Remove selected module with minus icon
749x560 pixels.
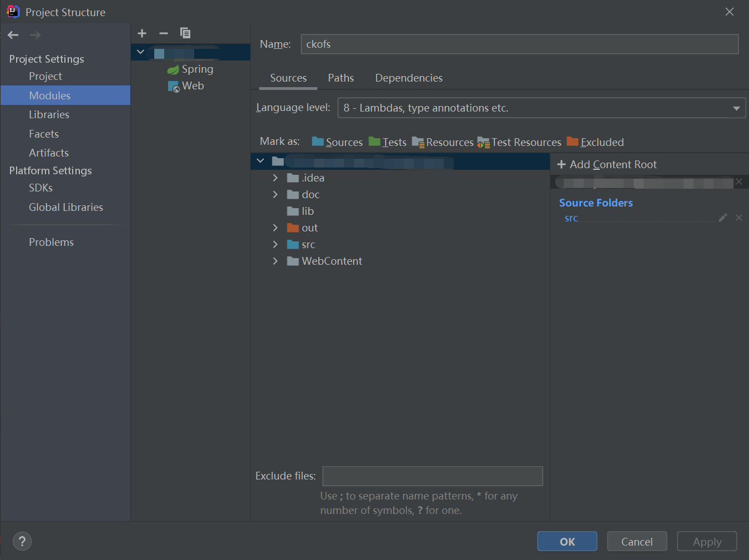coord(164,33)
